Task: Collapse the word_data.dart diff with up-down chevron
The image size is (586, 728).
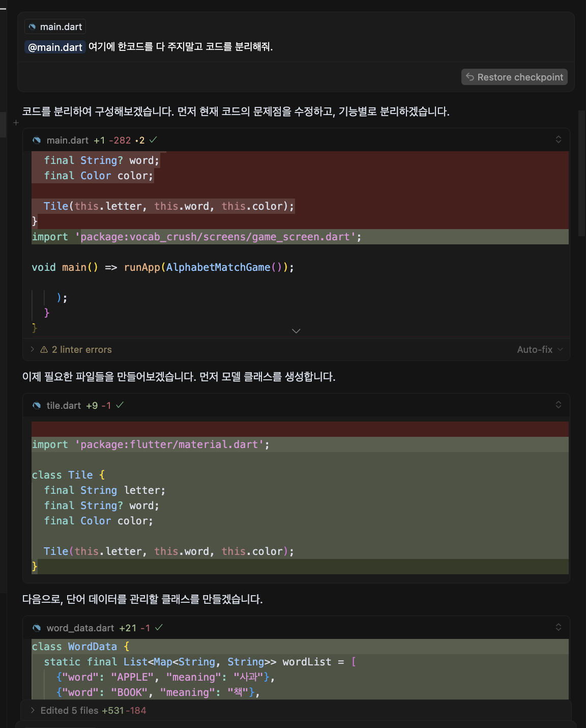Action: pos(559,627)
